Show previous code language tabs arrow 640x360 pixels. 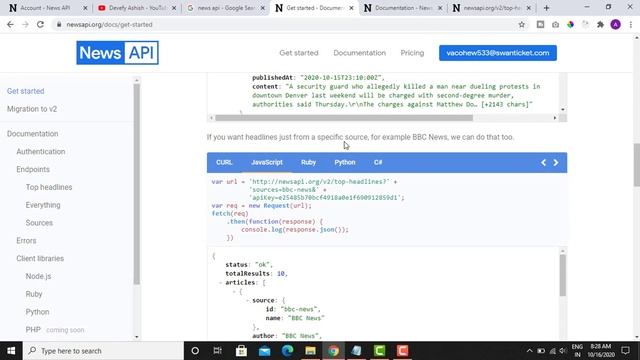[543, 162]
